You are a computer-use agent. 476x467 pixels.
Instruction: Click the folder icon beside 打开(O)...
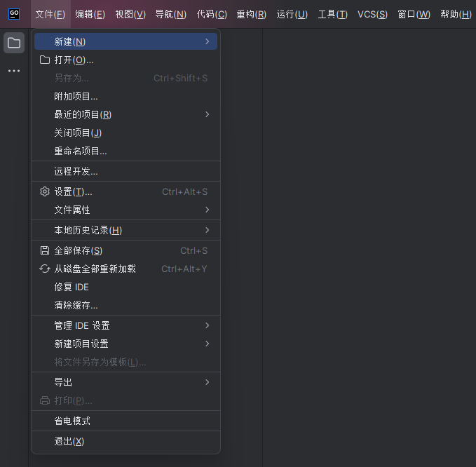point(45,60)
